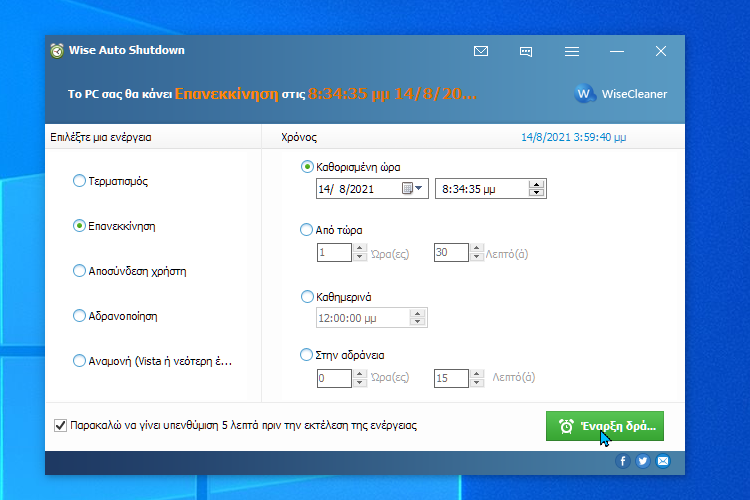Click the Χρόνος section header
Screen dimensions: 750x500
pos(298,137)
